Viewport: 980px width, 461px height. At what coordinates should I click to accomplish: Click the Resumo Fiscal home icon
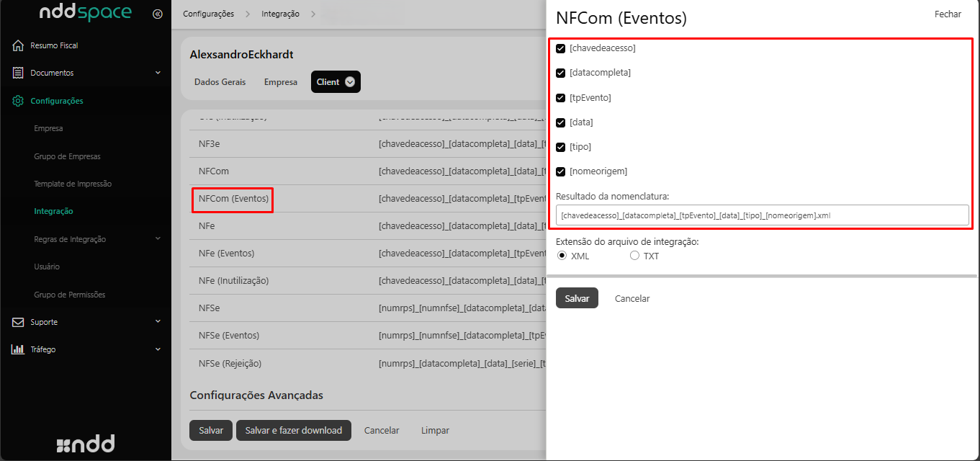coord(19,45)
